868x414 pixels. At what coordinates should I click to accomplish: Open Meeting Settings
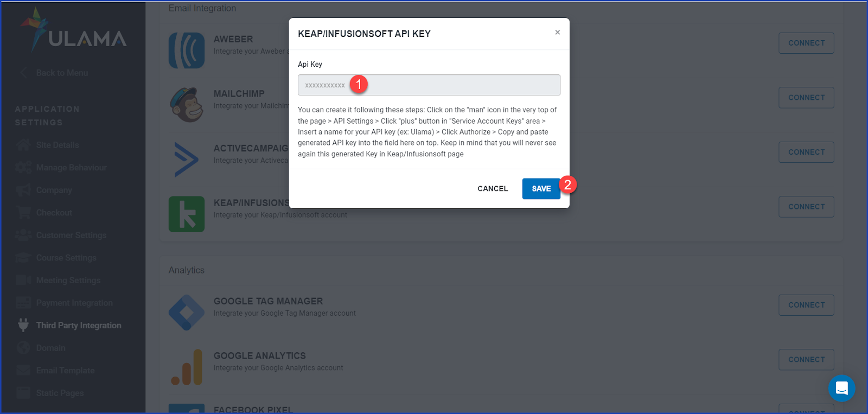68,281
